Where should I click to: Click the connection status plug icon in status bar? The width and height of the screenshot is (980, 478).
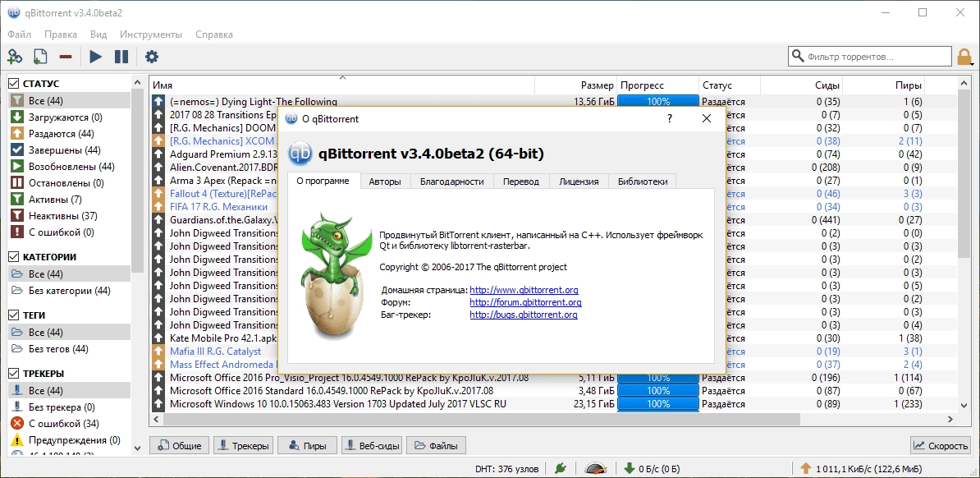[x=561, y=468]
